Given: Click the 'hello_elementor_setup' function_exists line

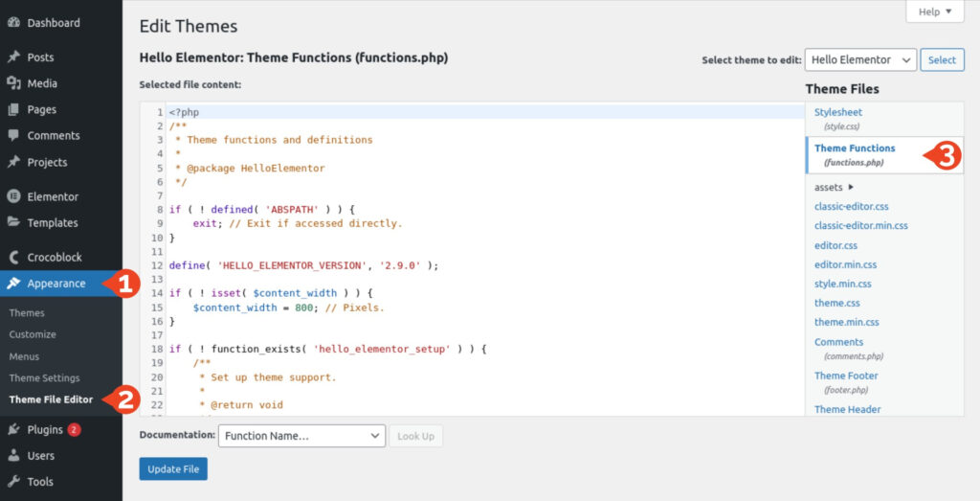Looking at the screenshot, I should [327, 349].
